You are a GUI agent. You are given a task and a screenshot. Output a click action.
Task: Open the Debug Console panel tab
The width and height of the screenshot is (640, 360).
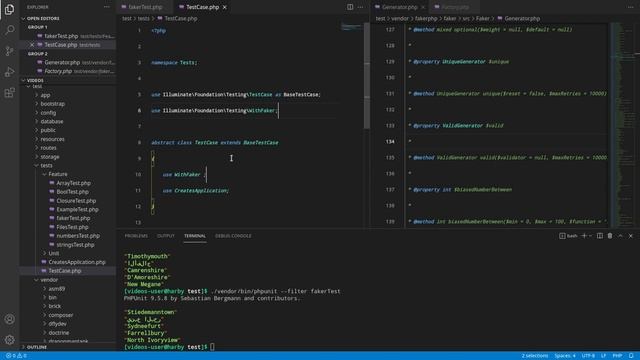(233, 236)
